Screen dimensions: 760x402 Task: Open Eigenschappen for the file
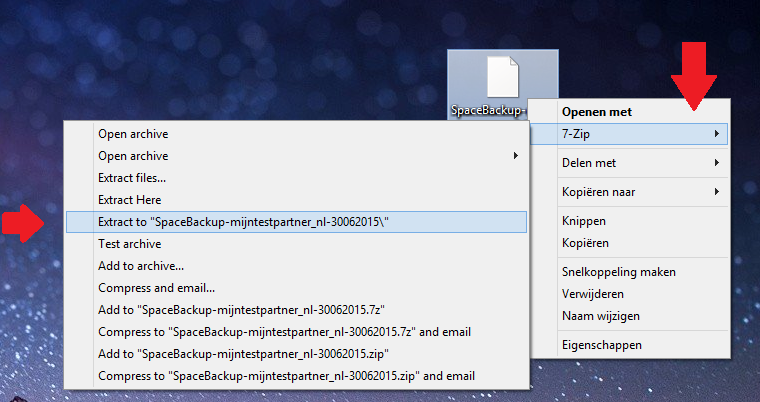[629, 345]
